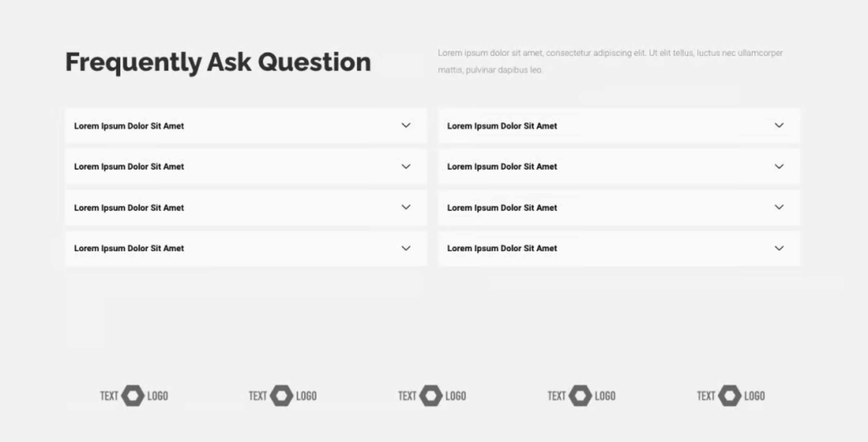Click second left-column "Lorem Ipsum Dolor" question title
The height and width of the screenshot is (442, 868).
pos(129,166)
